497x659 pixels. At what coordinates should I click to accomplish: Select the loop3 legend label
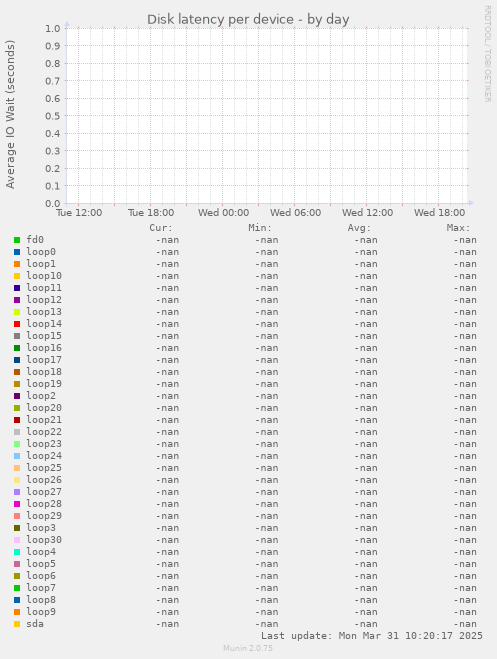tap(41, 528)
